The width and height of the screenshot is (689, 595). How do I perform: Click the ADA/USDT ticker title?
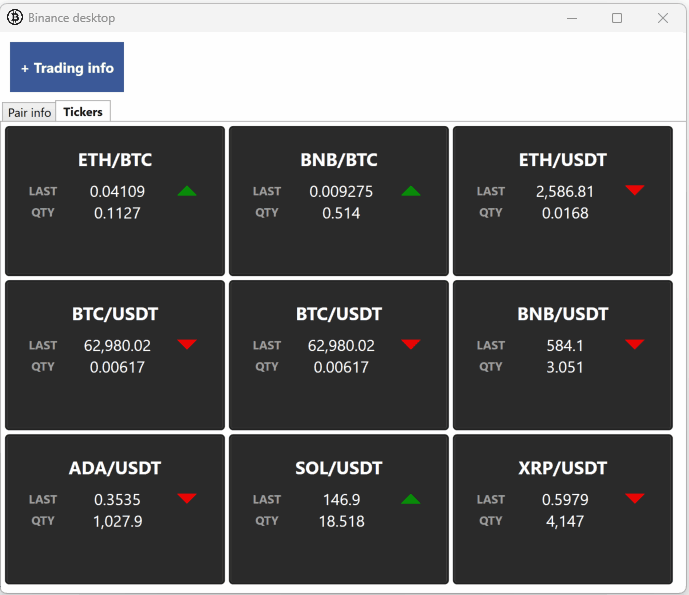click(115, 468)
